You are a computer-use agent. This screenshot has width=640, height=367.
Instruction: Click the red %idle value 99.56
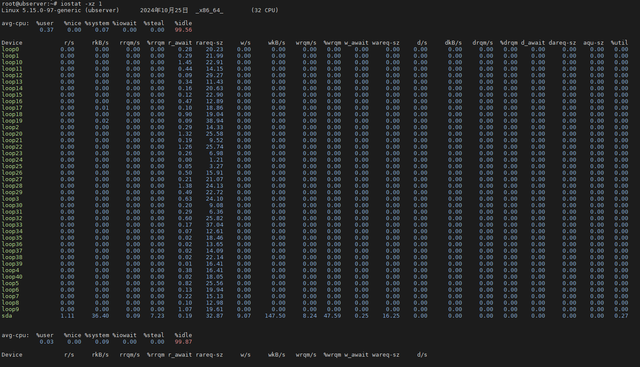[x=183, y=30]
